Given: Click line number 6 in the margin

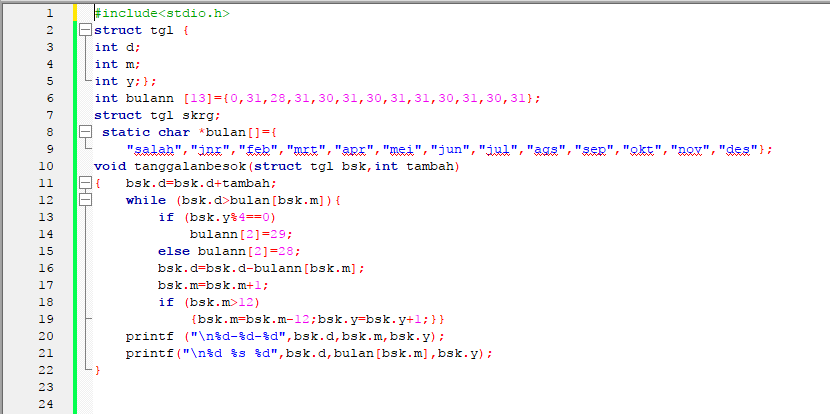Looking at the screenshot, I should (50, 98).
